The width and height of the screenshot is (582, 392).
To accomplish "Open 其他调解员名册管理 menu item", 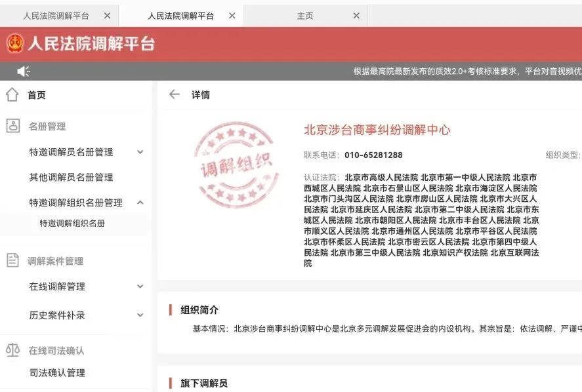I will 71,177.
